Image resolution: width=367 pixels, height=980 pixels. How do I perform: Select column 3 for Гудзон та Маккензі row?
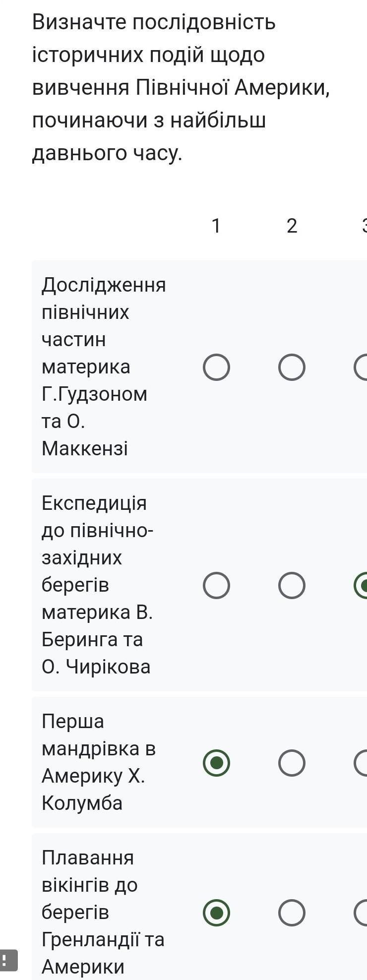click(x=362, y=367)
